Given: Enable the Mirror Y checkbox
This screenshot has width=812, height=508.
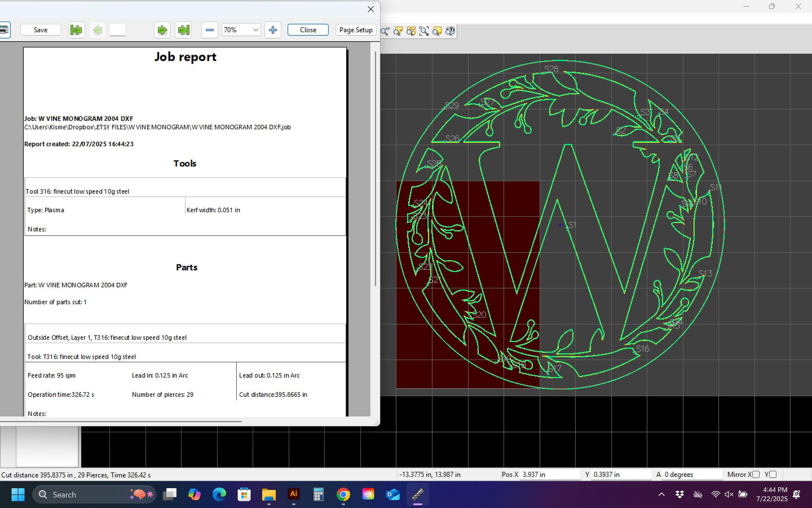Looking at the screenshot, I should [x=773, y=475].
